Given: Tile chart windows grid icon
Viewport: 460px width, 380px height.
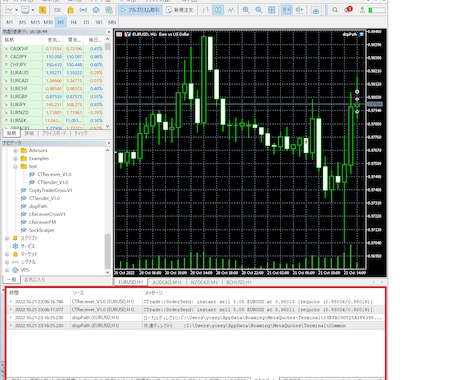Looking at the screenshot, I should click(272, 10).
